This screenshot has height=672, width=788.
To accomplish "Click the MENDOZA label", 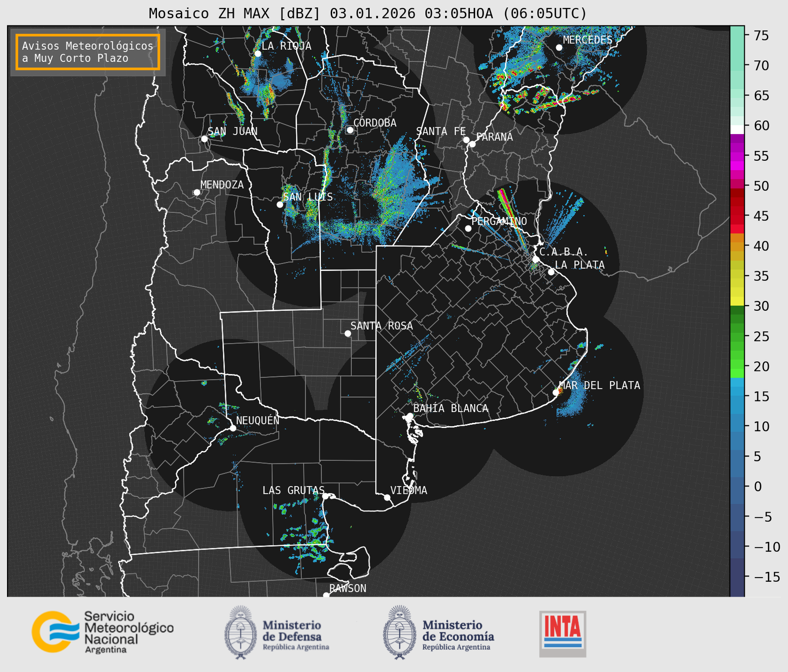I will 222,185.
